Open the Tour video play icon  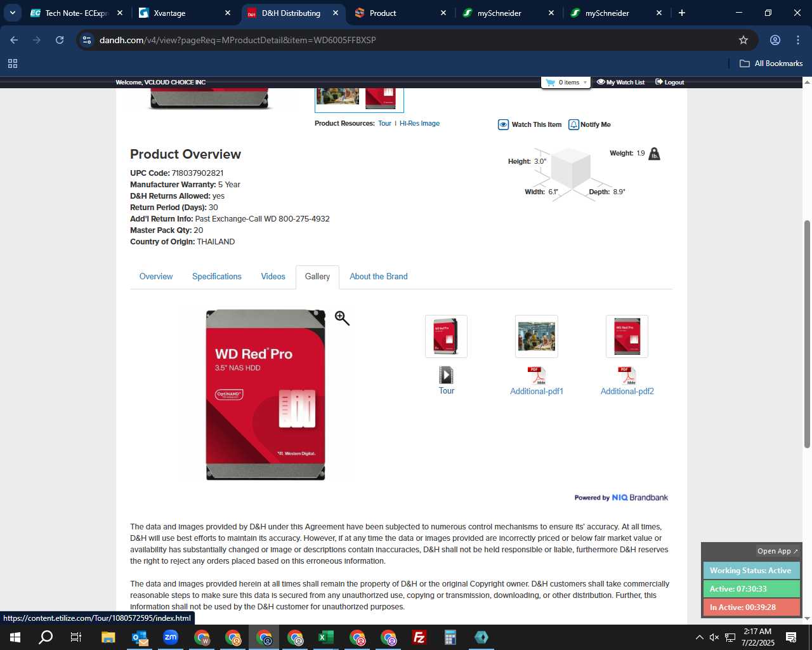point(446,375)
